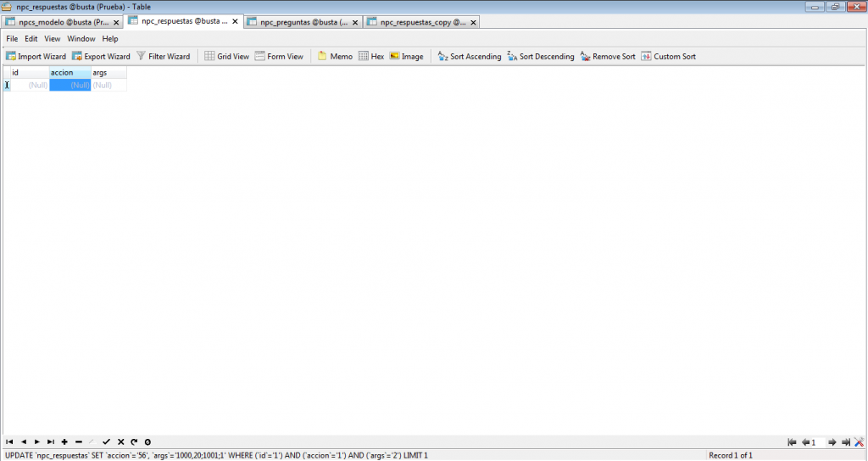Open the Window menu
This screenshot has width=868, height=461.
click(81, 39)
